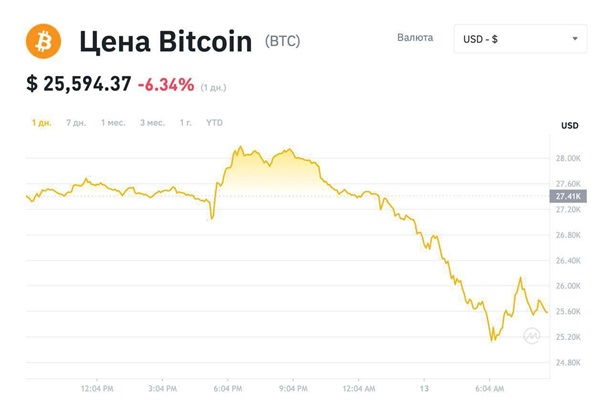Click the 9:04 PM time axis label
This screenshot has height=417, width=610.
coord(293,388)
